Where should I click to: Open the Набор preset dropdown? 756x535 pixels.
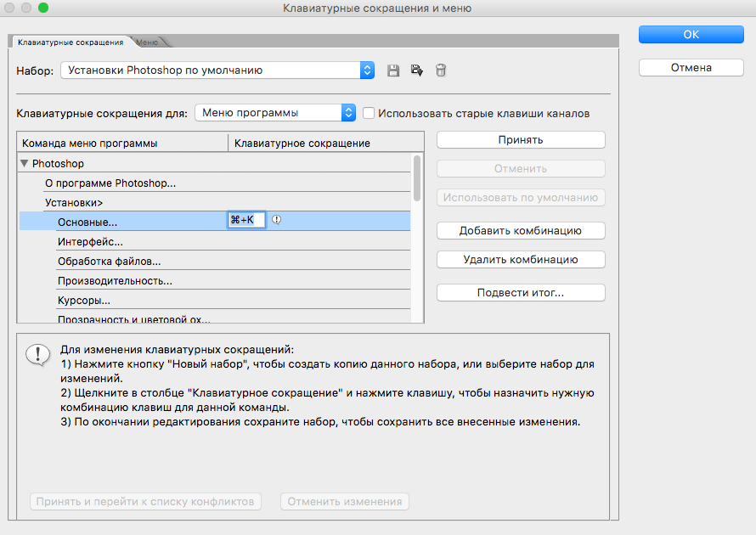(x=217, y=70)
